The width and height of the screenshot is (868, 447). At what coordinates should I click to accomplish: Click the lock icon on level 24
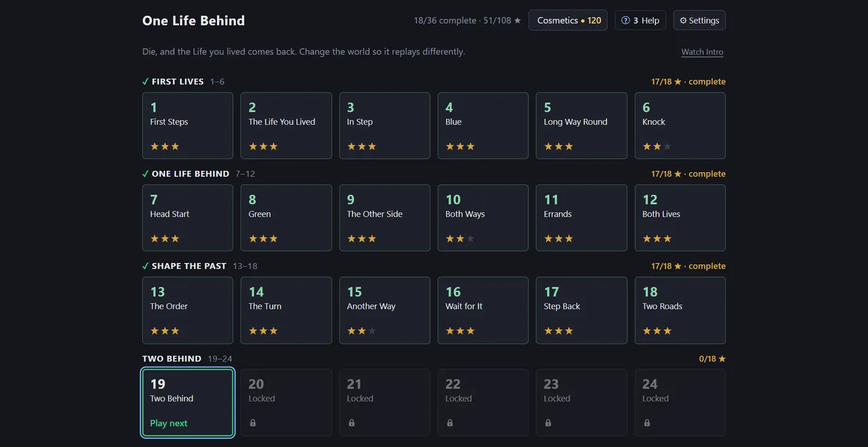point(647,423)
